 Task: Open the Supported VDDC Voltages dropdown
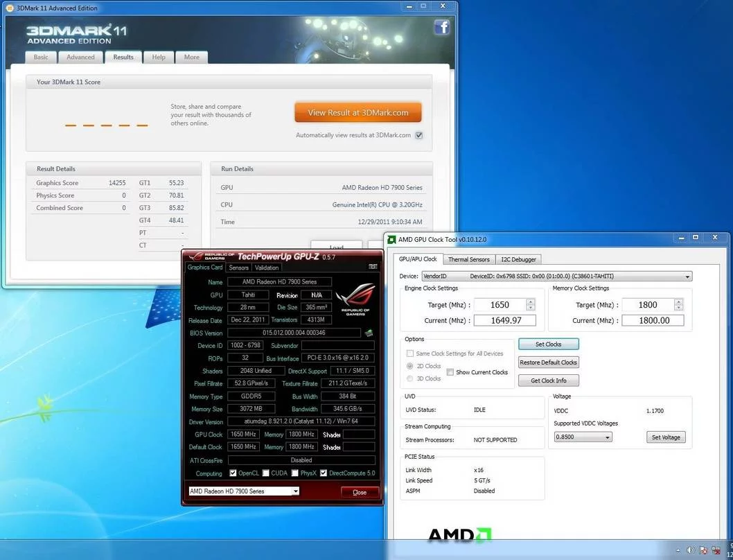[606, 437]
